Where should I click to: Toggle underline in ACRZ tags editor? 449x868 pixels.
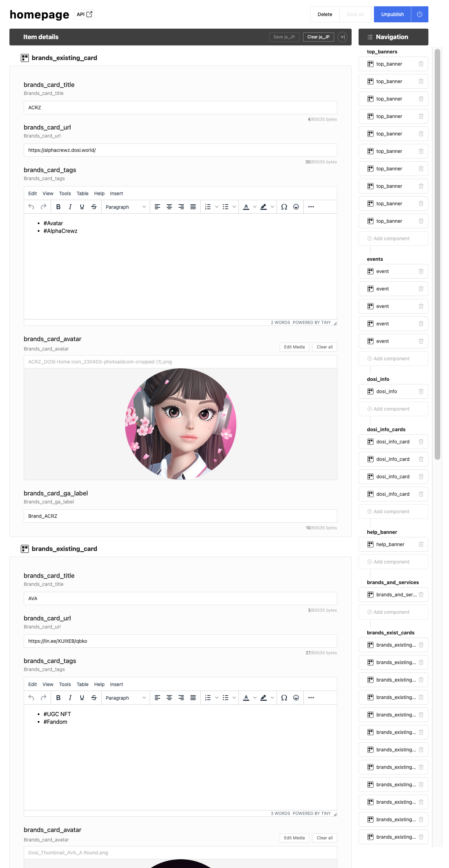pos(82,207)
